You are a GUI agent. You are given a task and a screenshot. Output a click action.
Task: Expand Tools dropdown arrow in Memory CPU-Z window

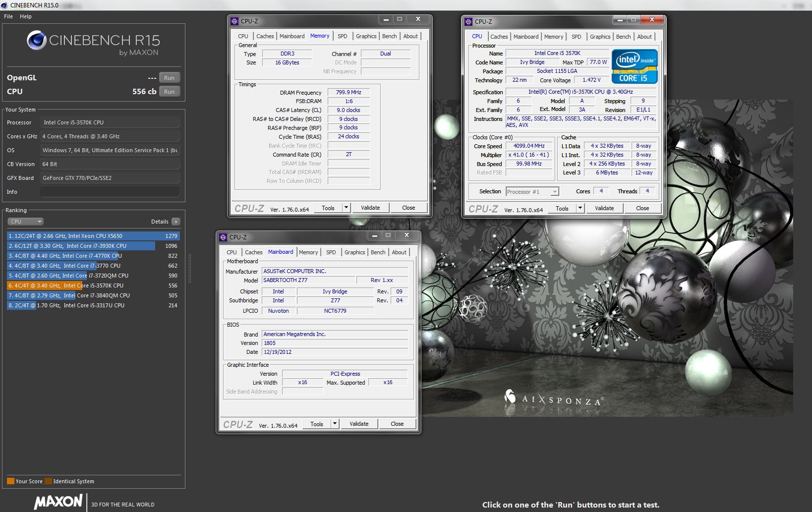click(347, 208)
